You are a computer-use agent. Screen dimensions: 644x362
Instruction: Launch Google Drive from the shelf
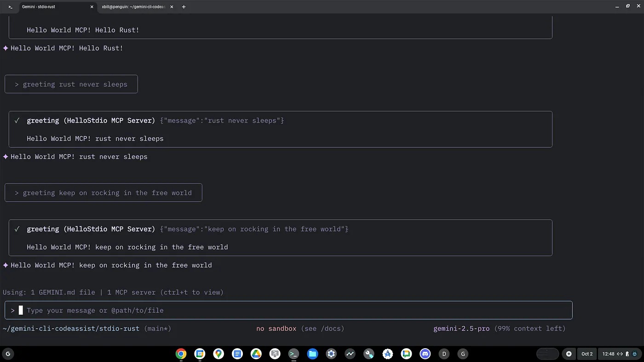pos(256,354)
